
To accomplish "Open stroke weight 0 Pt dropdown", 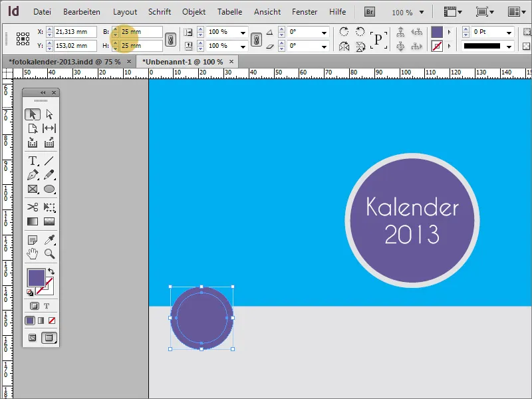I will click(509, 33).
